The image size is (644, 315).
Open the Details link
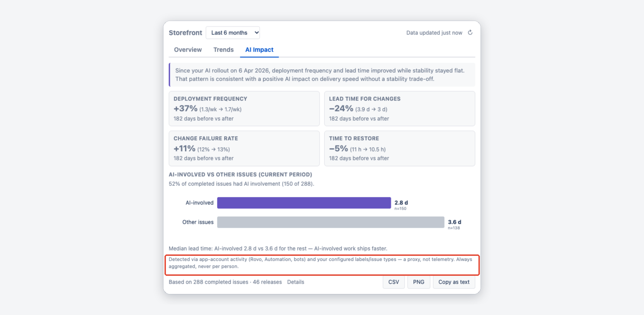pyautogui.click(x=296, y=282)
